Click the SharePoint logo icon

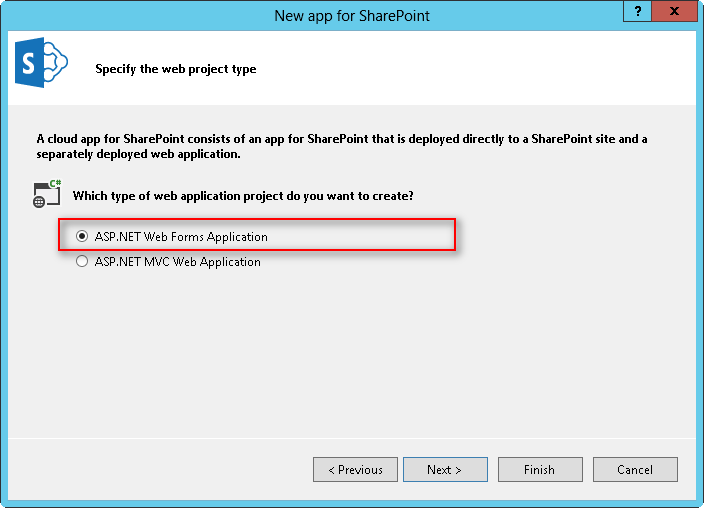(x=41, y=66)
